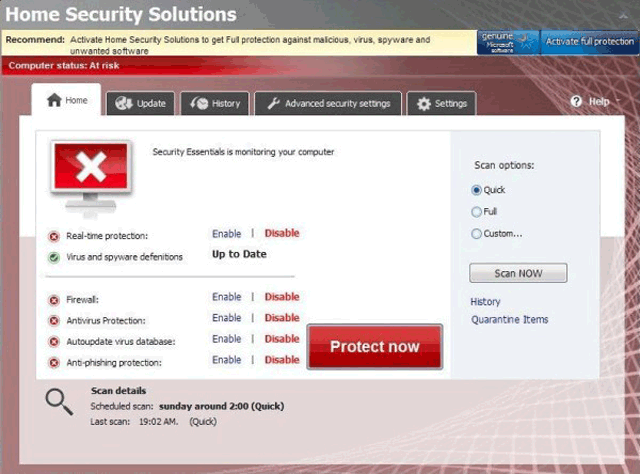640x474 pixels.
Task: Choose the Custom scan radio button
Action: coord(476,234)
